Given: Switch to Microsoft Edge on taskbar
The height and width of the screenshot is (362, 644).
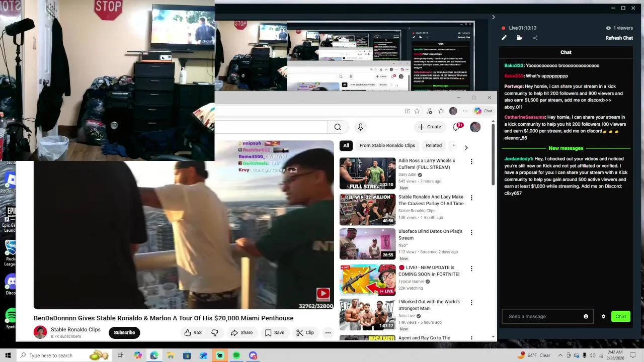Looking at the screenshot, I should coord(154,355).
